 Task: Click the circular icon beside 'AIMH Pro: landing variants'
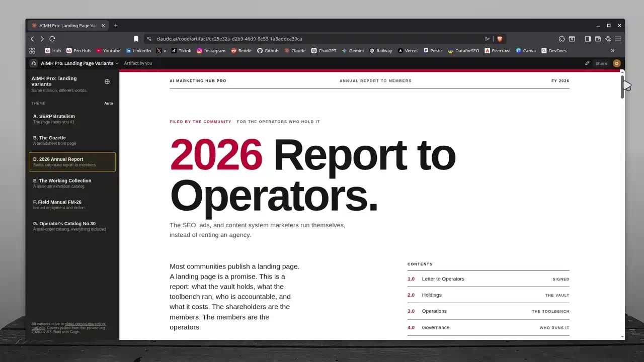click(107, 81)
